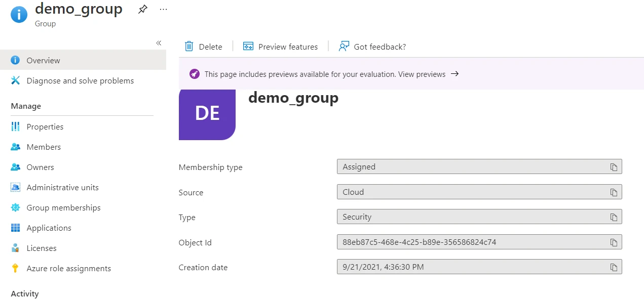Viewport: 644px width, 299px height.
Task: Select Administrative units in sidebar
Action: coord(62,187)
